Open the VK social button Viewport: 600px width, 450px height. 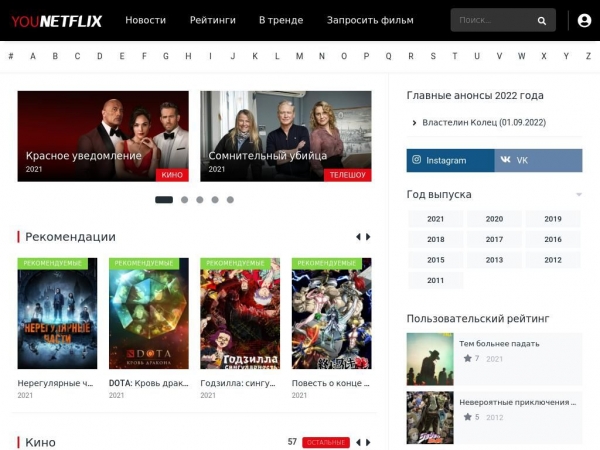538,160
